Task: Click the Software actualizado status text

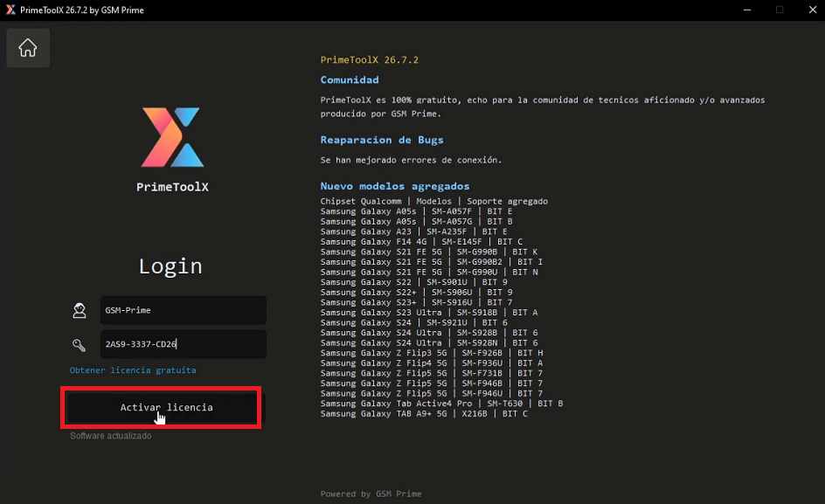Action: click(110, 436)
